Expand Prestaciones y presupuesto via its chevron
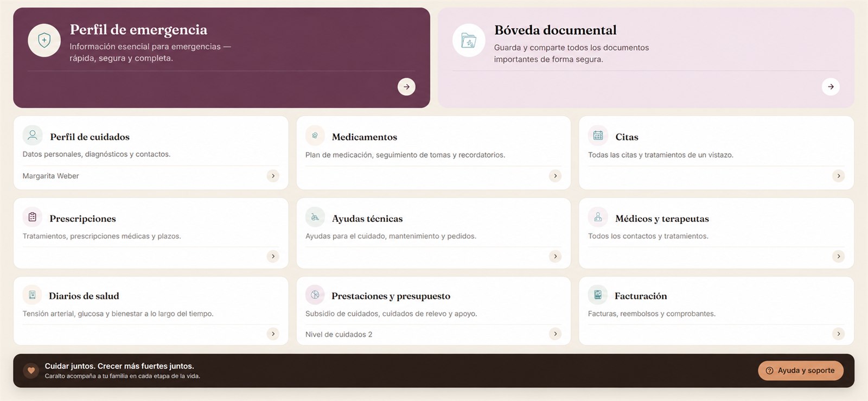The width and height of the screenshot is (868, 401). (x=555, y=334)
